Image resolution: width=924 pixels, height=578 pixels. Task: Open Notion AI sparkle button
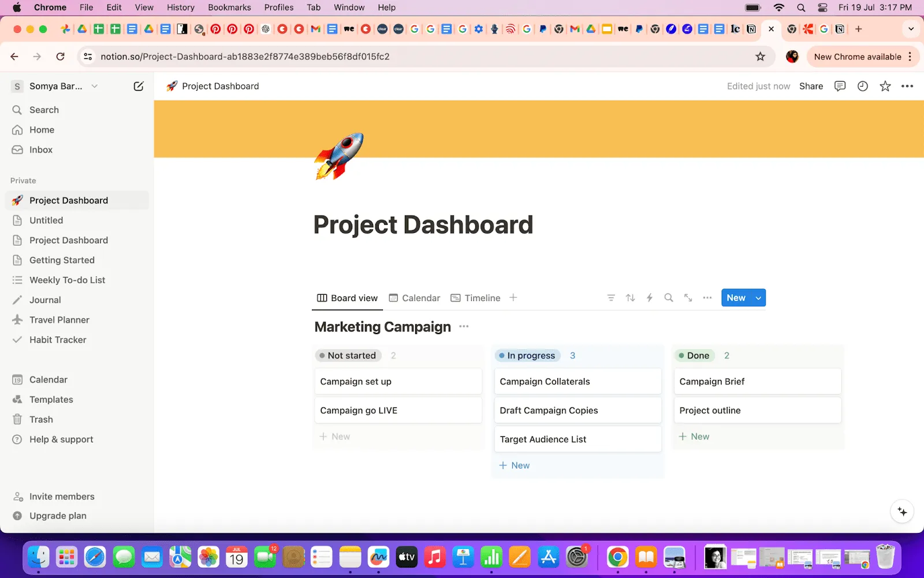[x=902, y=512]
